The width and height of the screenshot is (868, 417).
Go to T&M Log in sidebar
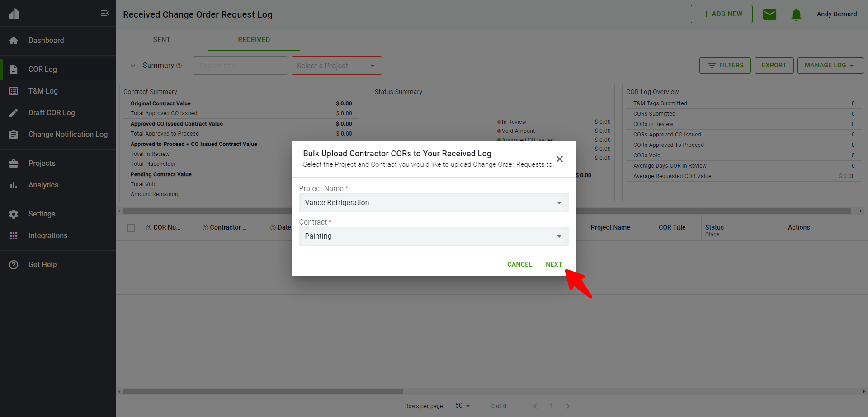43,91
